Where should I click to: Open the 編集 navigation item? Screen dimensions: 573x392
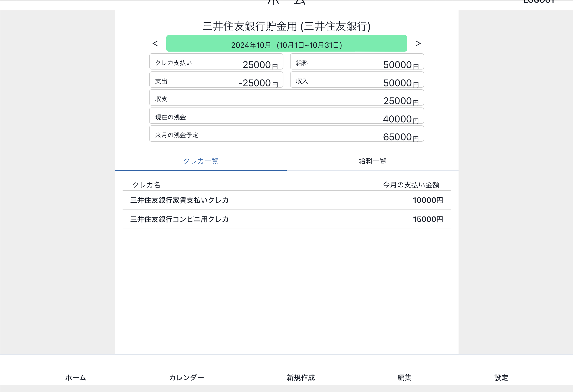click(404, 377)
